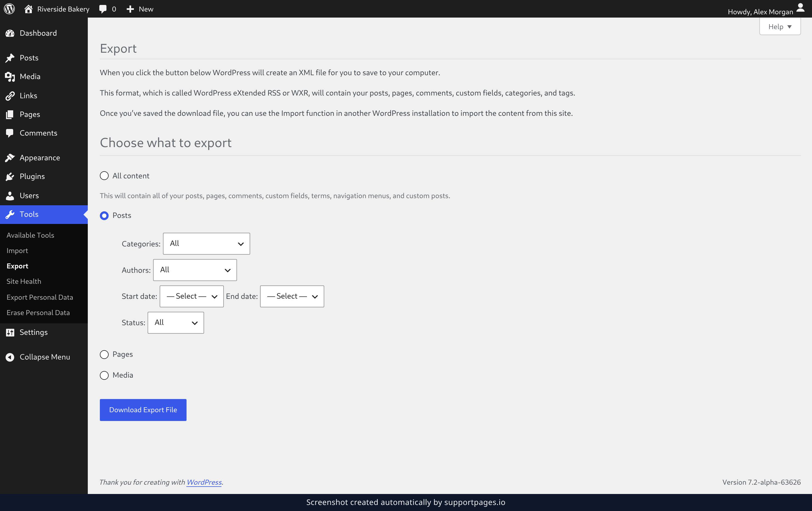Select the Posts radio button

point(104,215)
